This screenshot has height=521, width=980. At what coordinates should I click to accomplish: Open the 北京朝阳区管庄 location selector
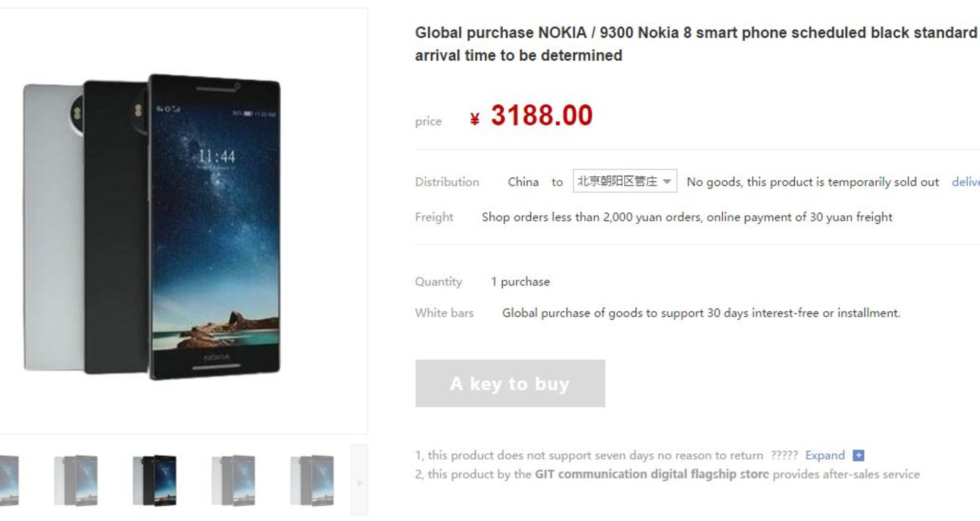coord(618,181)
